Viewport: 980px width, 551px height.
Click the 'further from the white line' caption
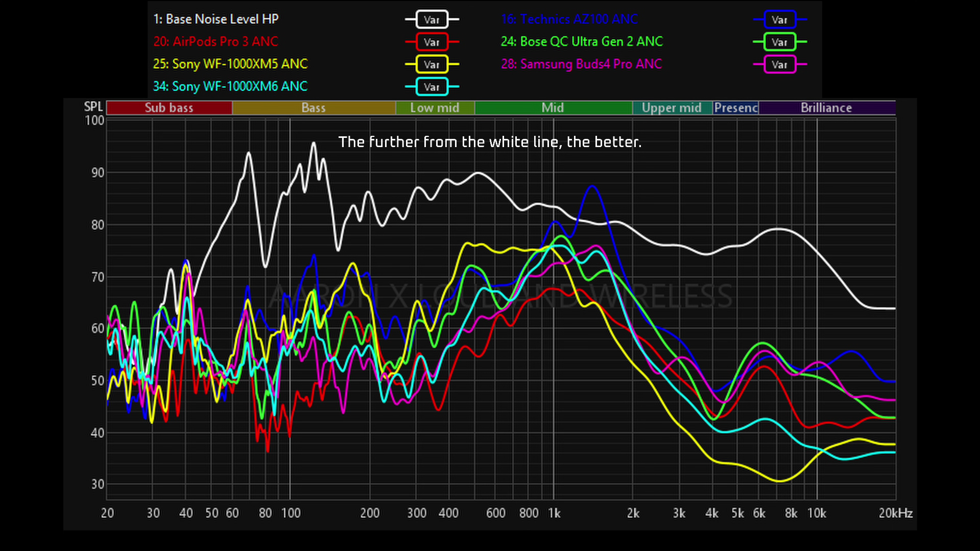(490, 142)
